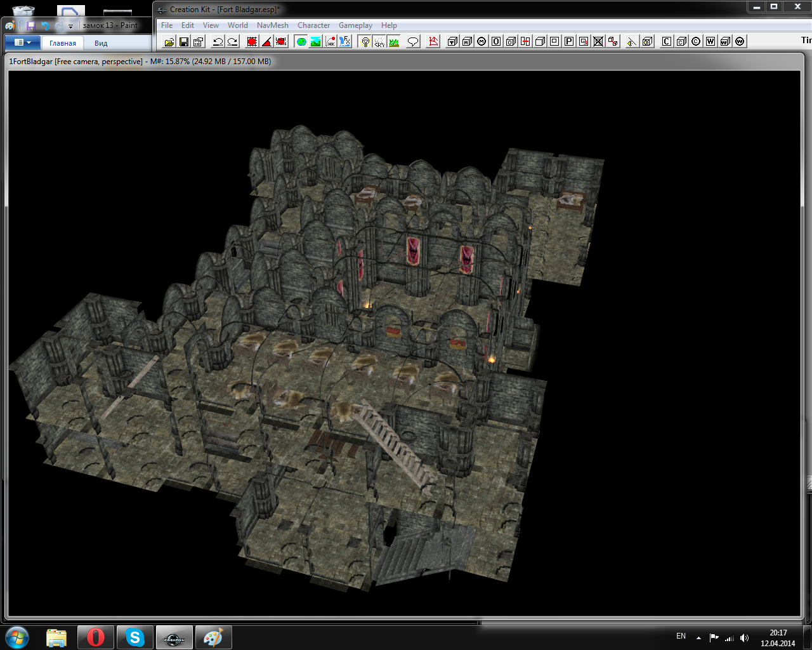This screenshot has width=812, height=650.
Task: Open the preferences icon in the toolbar
Action: (199, 41)
